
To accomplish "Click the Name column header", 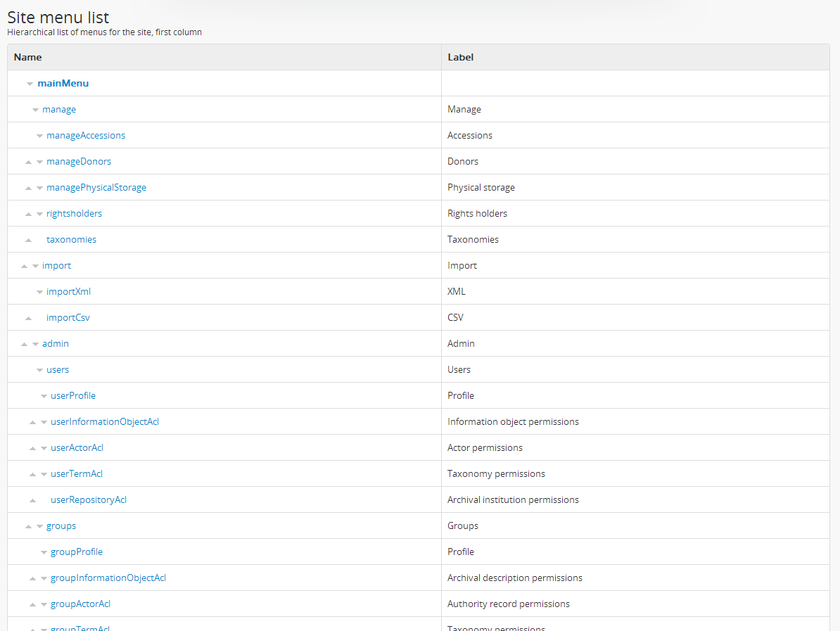I will point(28,57).
